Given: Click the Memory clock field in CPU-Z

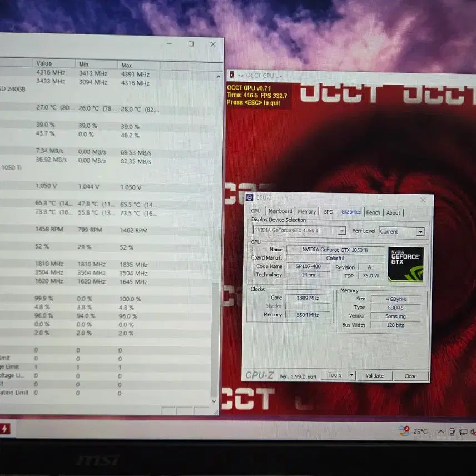Looking at the screenshot, I should pyautogui.click(x=308, y=315).
